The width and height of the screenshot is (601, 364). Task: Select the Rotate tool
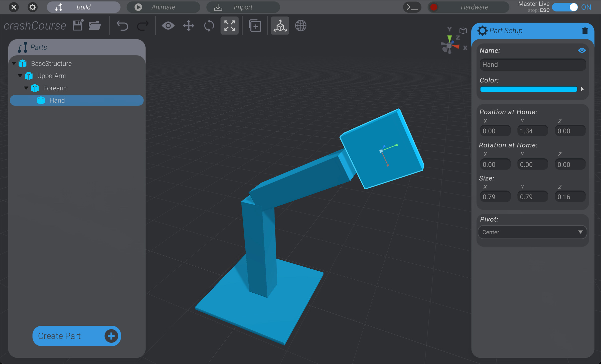point(209,25)
